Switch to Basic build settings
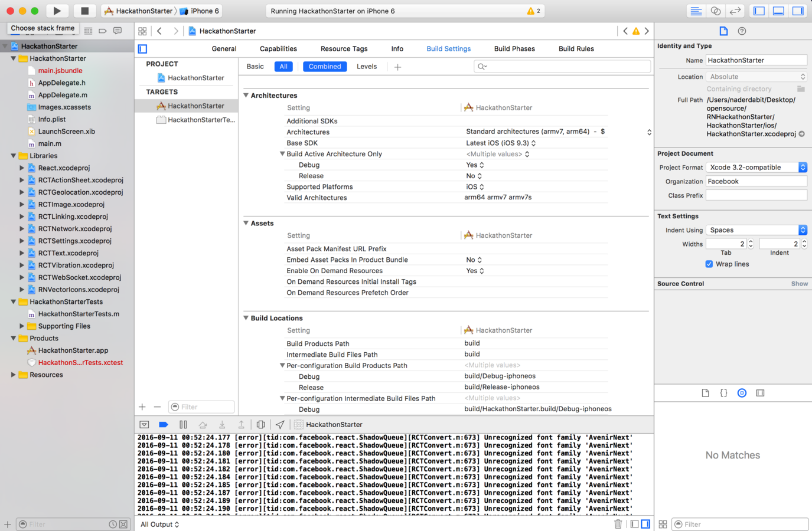Screen dimensions: 812x531 255,67
